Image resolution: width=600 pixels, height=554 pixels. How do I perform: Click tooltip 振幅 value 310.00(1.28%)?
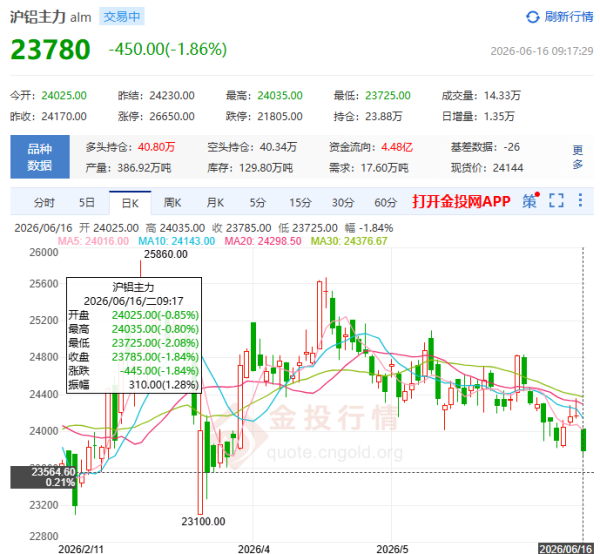164,385
